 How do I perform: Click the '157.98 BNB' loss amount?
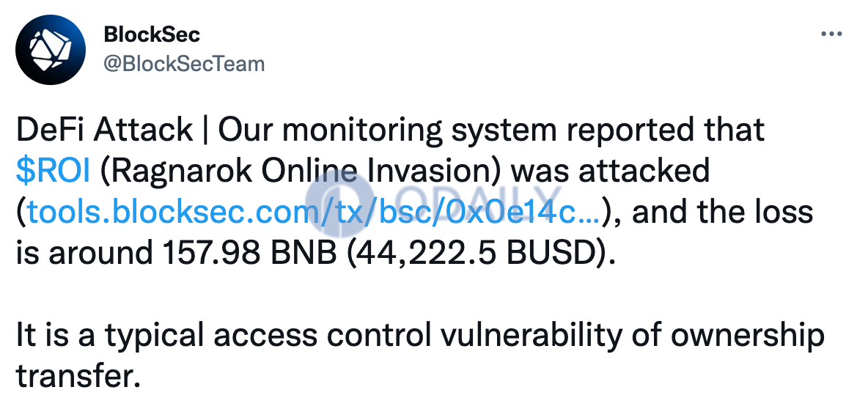[x=249, y=253]
